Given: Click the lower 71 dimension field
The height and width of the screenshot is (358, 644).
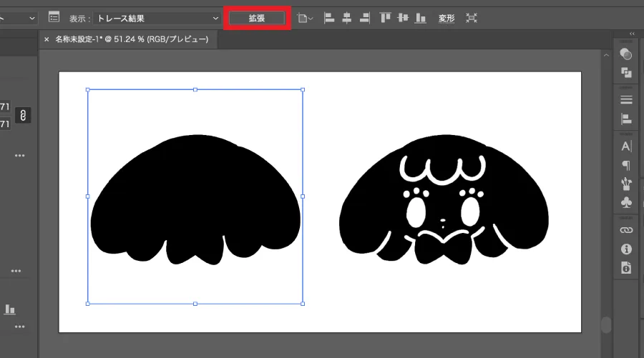Looking at the screenshot, I should point(5,124).
